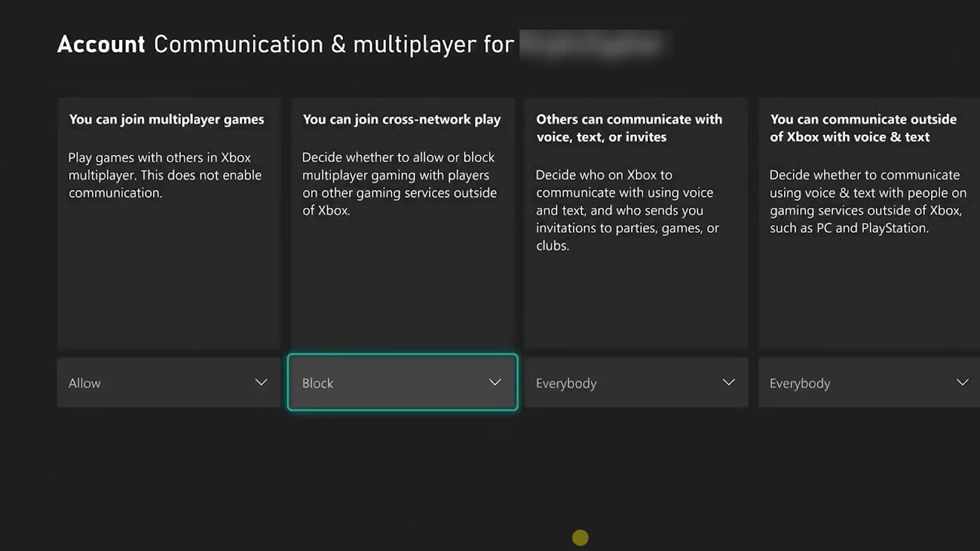
Task: Open Everybody dropdown for voice, text, or invites
Action: click(636, 383)
